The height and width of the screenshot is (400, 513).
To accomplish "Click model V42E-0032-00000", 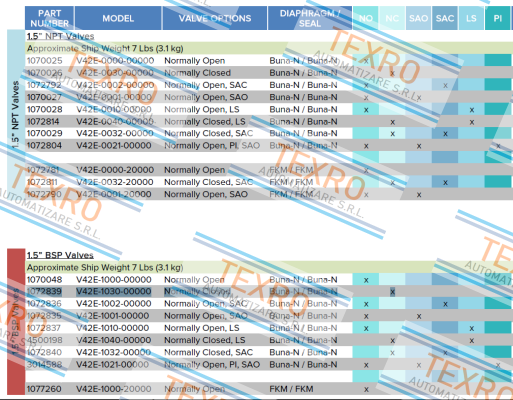I will pos(115,133).
